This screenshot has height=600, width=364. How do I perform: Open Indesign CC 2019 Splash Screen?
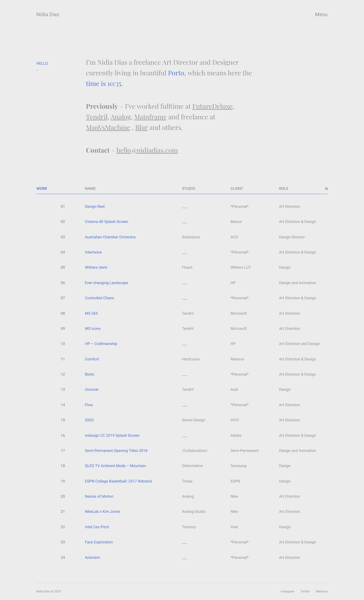pyautogui.click(x=112, y=435)
